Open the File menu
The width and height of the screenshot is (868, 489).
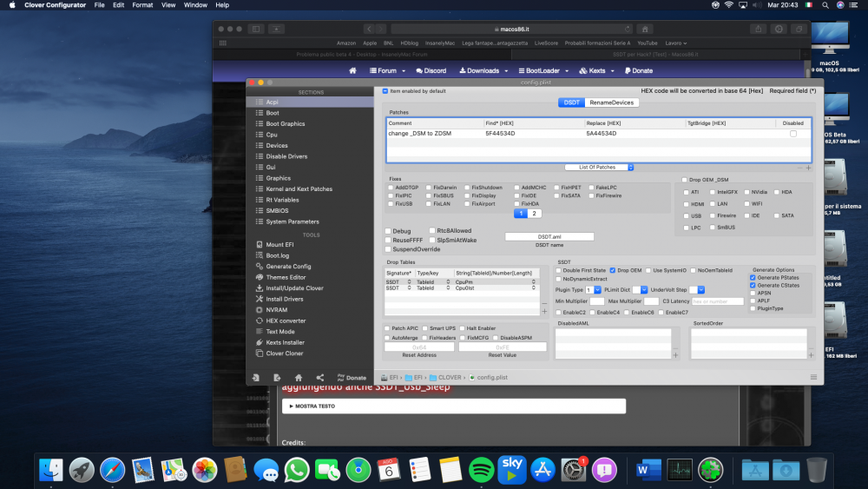(x=99, y=5)
